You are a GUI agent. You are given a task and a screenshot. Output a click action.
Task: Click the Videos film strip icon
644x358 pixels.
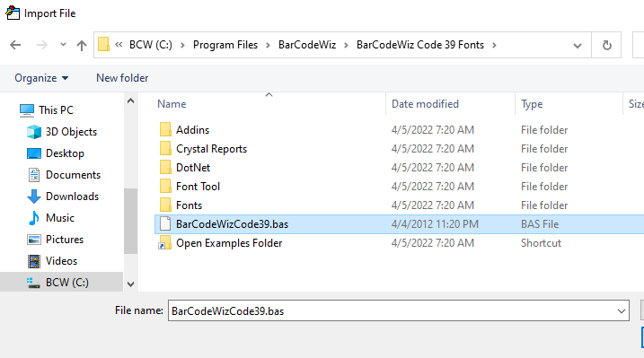33,261
